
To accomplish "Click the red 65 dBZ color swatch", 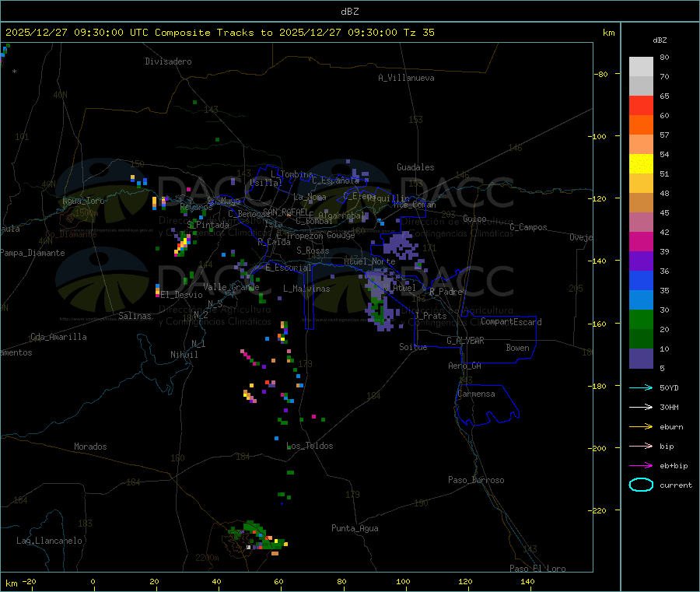I will pyautogui.click(x=641, y=106).
